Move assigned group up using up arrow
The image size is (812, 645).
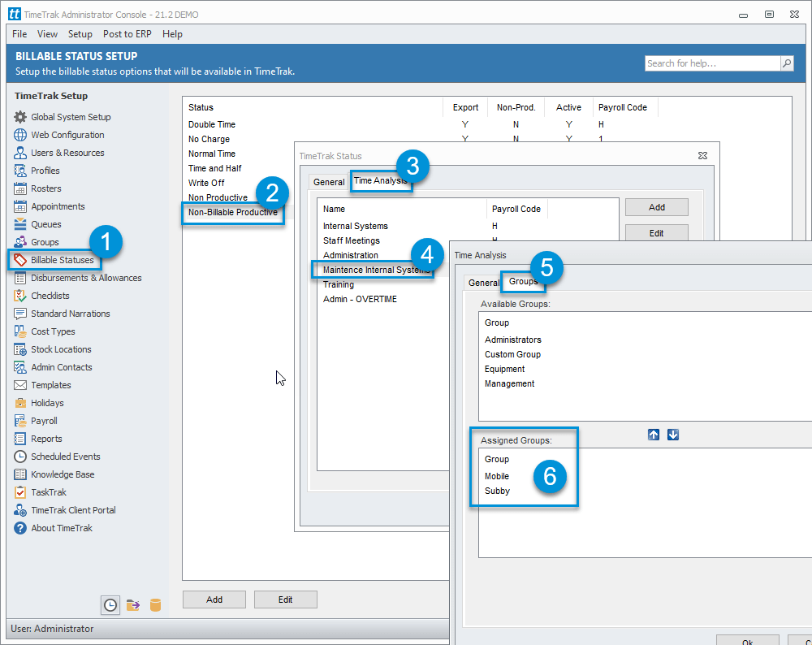[654, 435]
